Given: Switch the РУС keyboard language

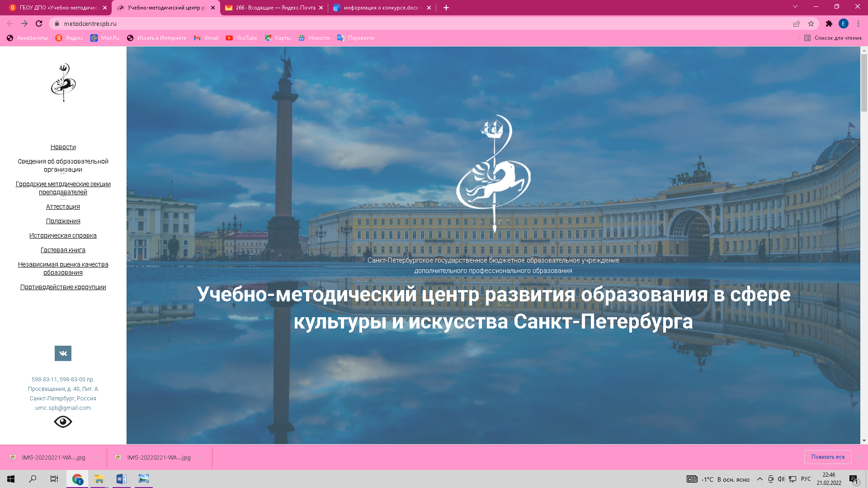Looking at the screenshot, I should [806, 479].
